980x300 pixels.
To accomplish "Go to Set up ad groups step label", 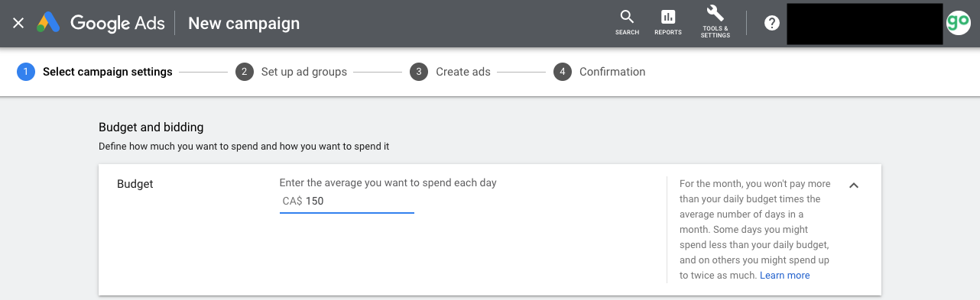I will pyautogui.click(x=304, y=72).
